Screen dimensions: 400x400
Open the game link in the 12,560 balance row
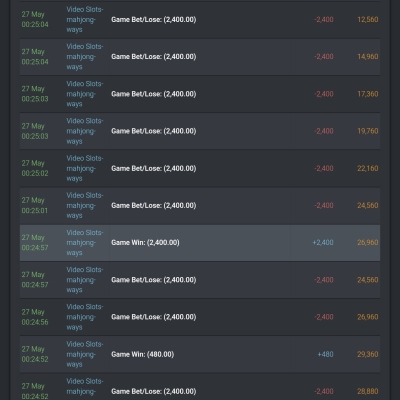pos(85,19)
